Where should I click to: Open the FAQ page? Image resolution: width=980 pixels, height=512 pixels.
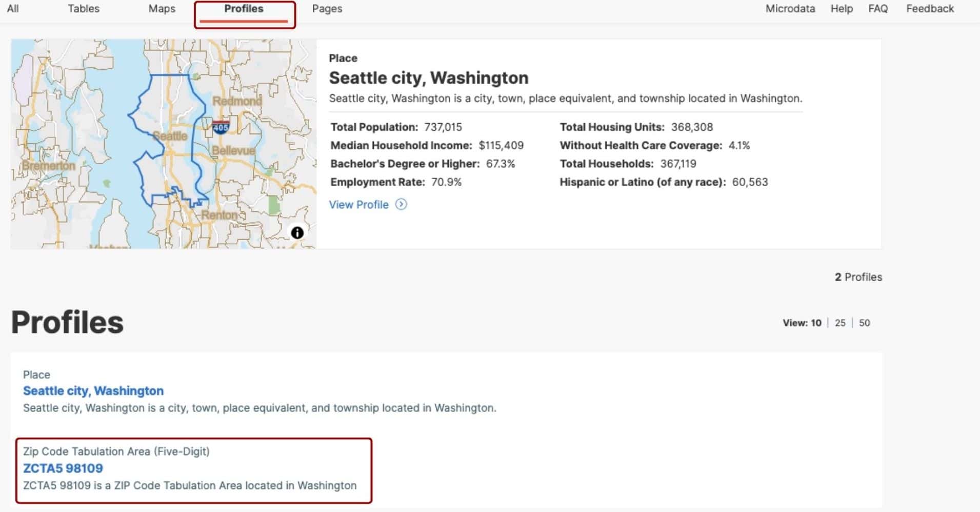(x=878, y=9)
